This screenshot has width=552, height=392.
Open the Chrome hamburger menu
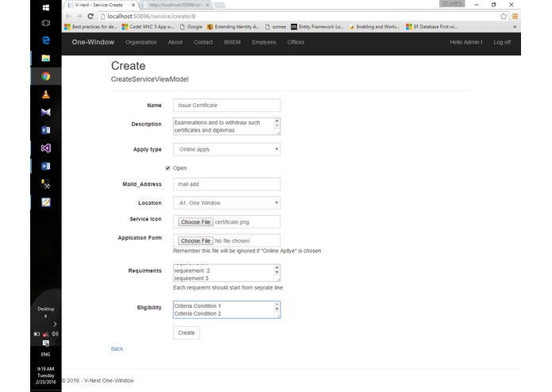point(515,16)
